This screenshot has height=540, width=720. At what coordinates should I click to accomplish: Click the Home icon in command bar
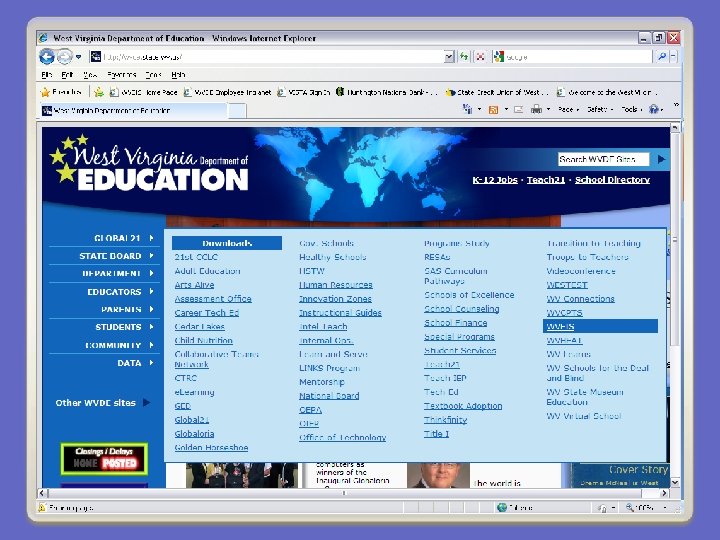[x=467, y=109]
